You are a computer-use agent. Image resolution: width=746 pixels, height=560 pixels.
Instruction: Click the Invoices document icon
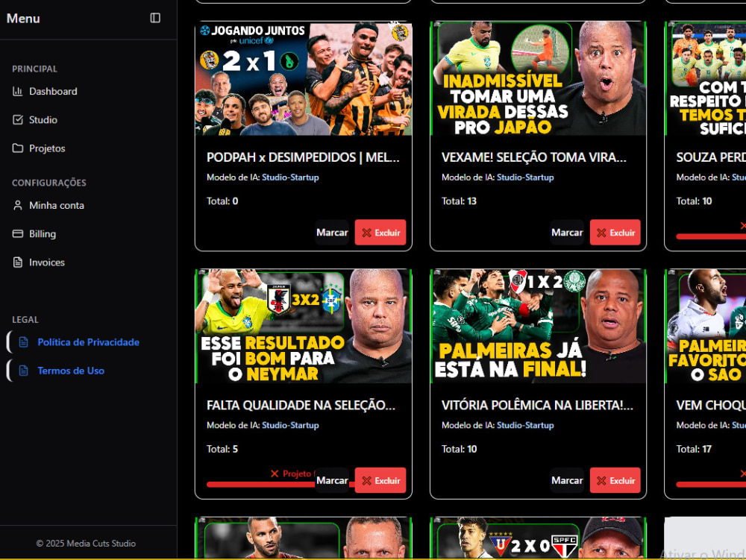tap(18, 262)
